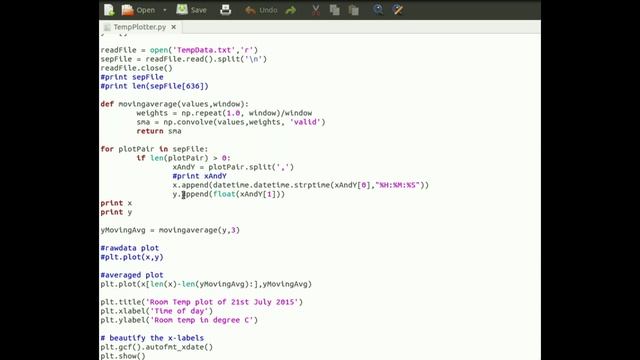Save the file with the Save button

click(x=192, y=10)
